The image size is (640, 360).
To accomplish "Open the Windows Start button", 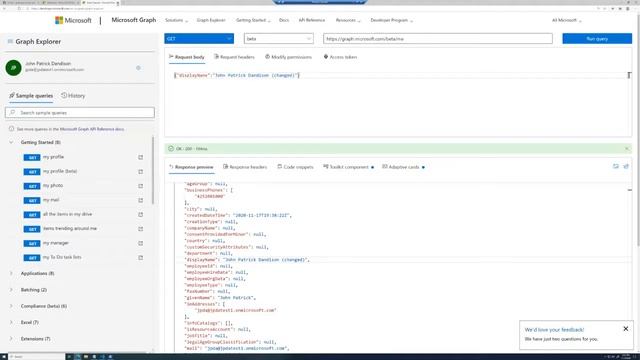I will coord(4,356).
